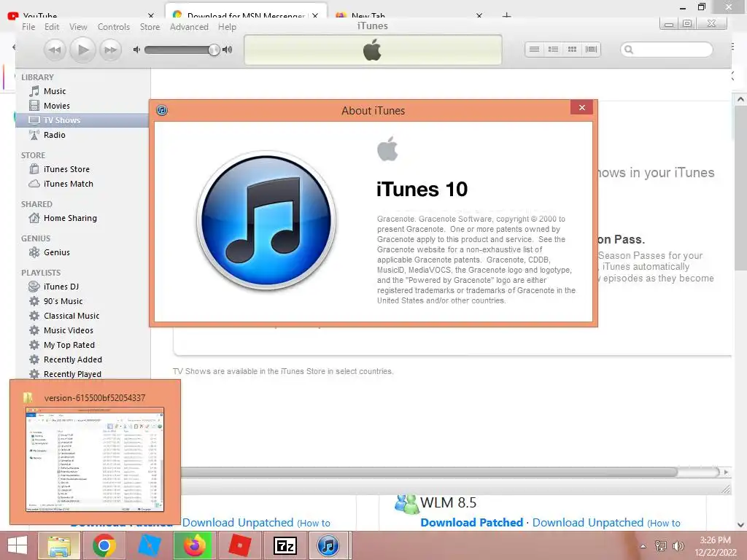Switch to the Download for MSN Messenger tab
Viewport: 747px width, 560px height.
coord(246,12)
